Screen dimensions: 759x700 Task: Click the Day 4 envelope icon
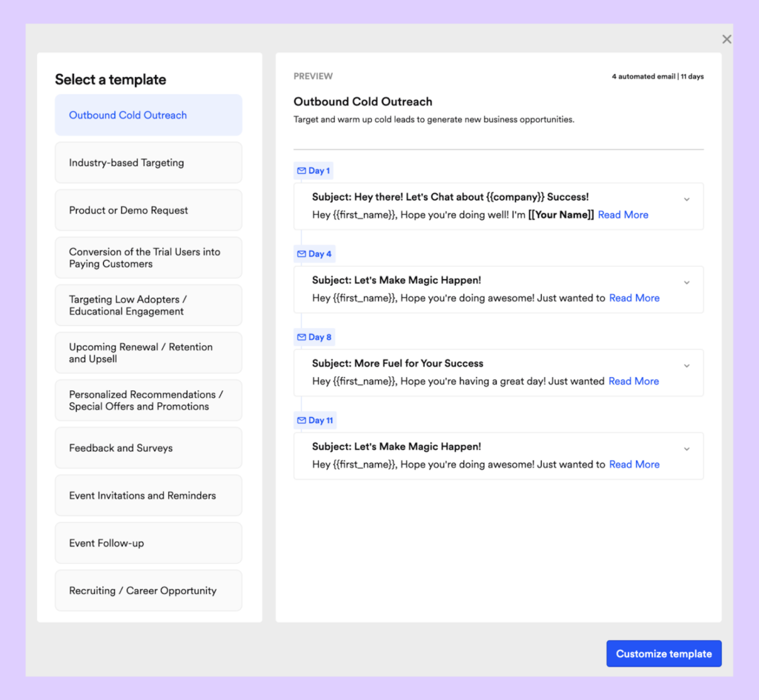[302, 254]
